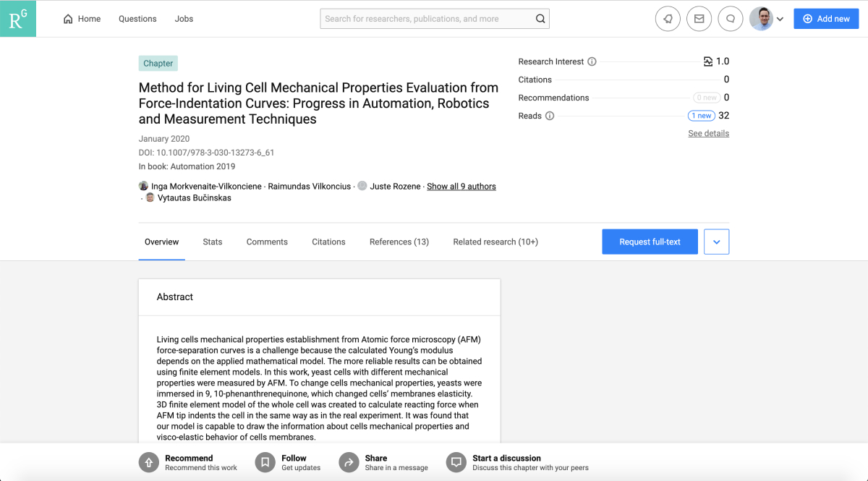Expand the Request full-text options arrow
Viewport: 868px width, 481px height.
click(x=716, y=242)
